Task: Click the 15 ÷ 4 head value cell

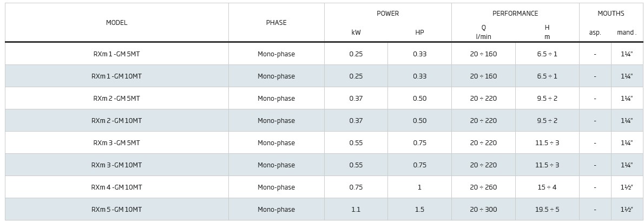Action: (547, 187)
